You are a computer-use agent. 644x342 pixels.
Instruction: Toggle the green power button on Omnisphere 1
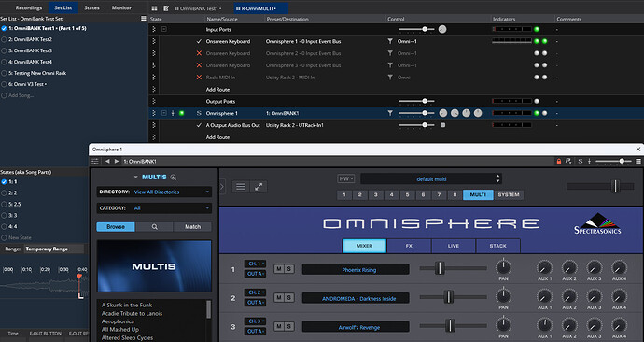coord(182,113)
